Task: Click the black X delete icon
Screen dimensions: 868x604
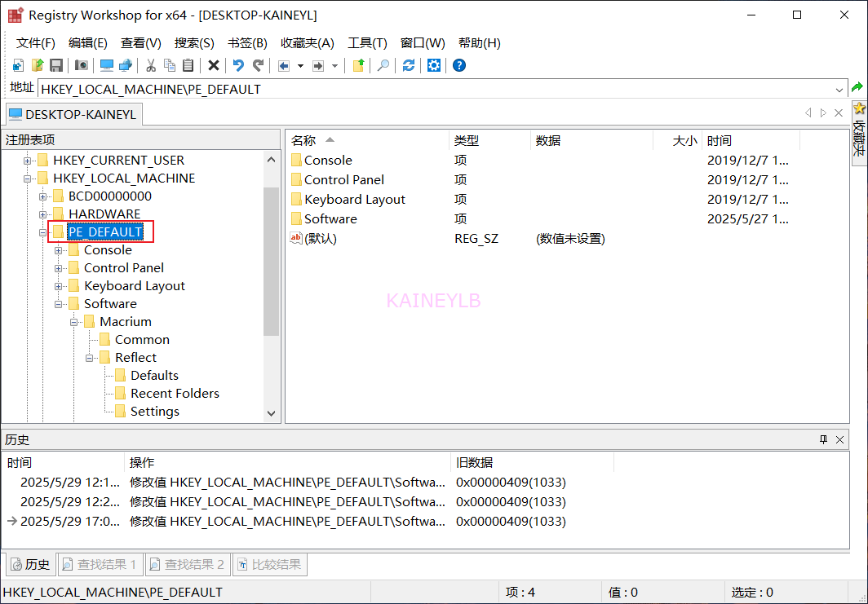Action: click(214, 65)
